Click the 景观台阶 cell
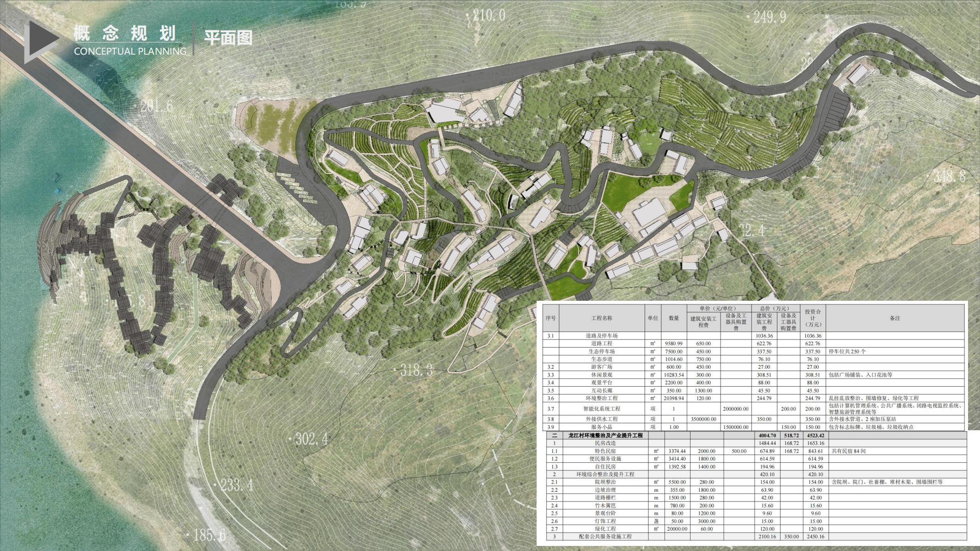Screen dimensions: 980x551 click(606, 513)
